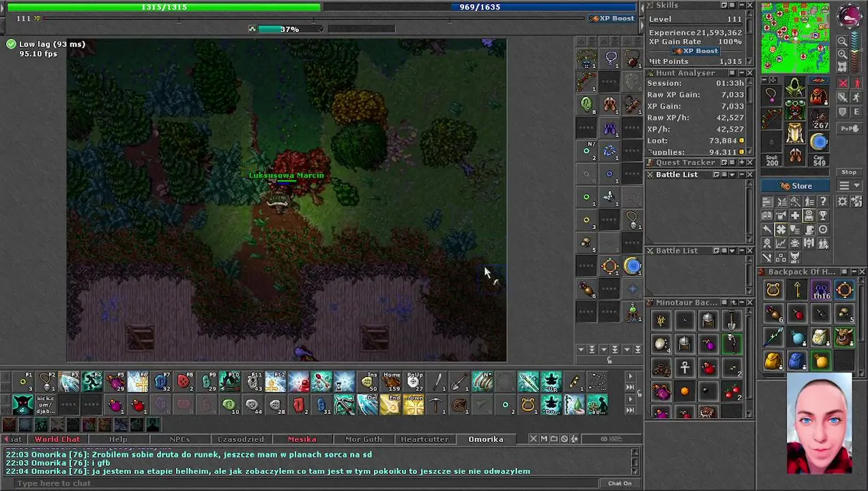Image resolution: width=868 pixels, height=491 pixels.
Task: Click the chat window scrollbar
Action: [x=635, y=463]
